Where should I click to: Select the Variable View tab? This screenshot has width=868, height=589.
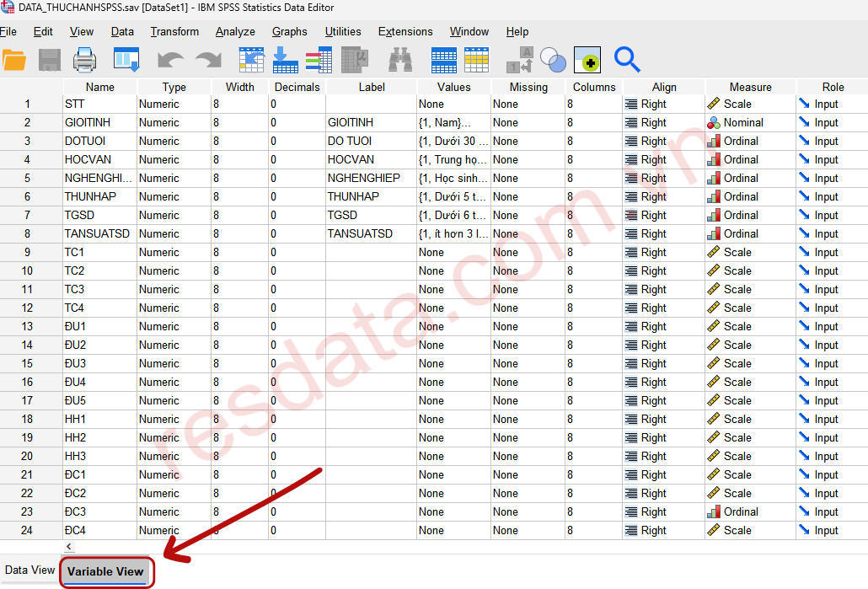point(105,571)
